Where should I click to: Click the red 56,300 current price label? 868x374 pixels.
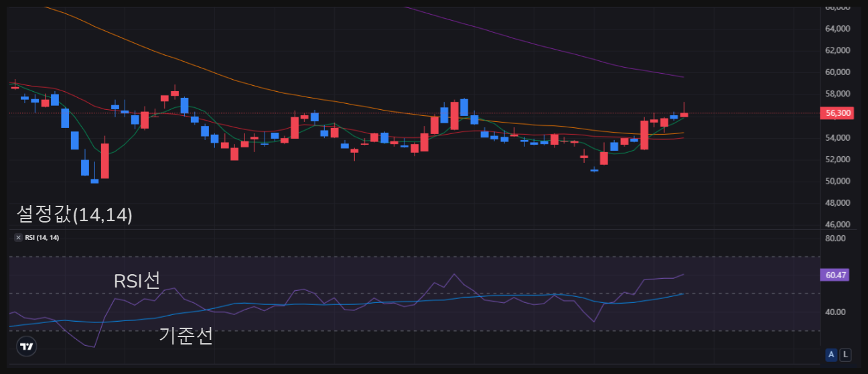pos(838,113)
